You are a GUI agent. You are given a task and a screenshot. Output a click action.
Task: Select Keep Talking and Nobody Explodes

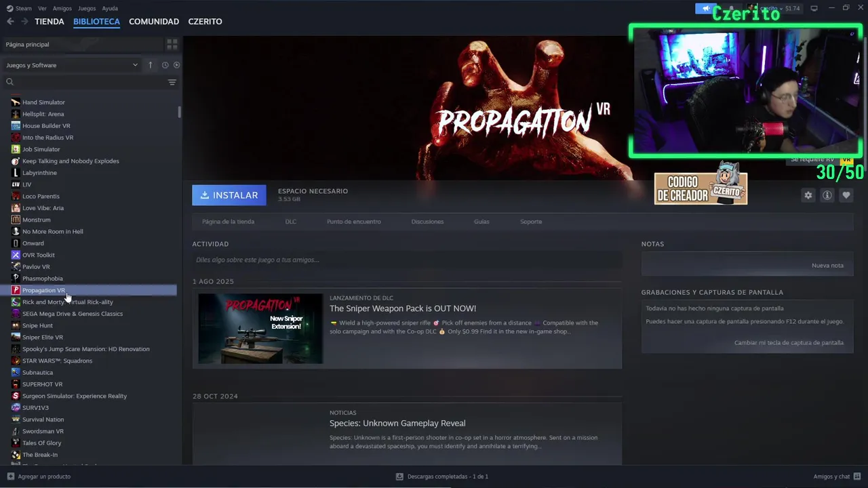coord(71,161)
